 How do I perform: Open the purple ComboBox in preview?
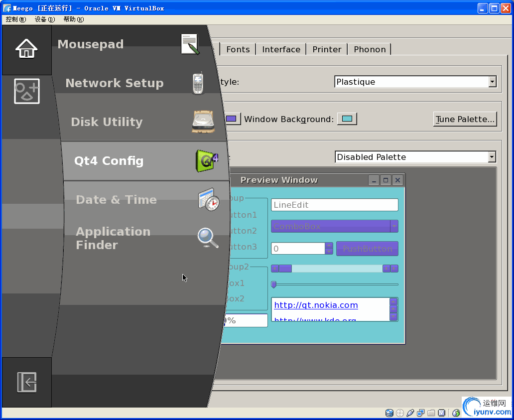pos(334,226)
